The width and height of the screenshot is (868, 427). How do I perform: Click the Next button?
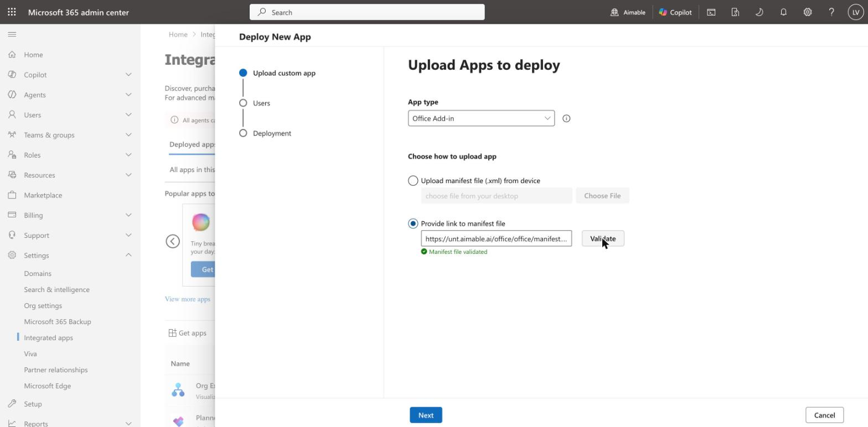[426, 415]
